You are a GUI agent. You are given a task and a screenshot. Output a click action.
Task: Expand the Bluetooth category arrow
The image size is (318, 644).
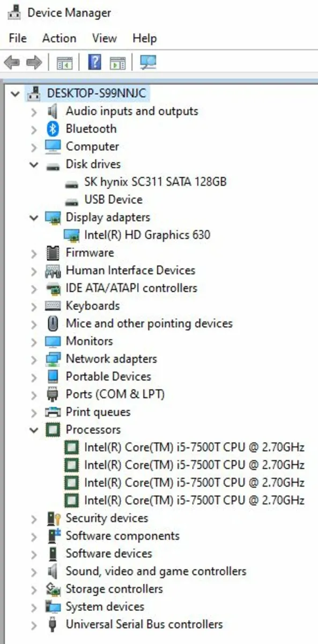[x=34, y=129]
